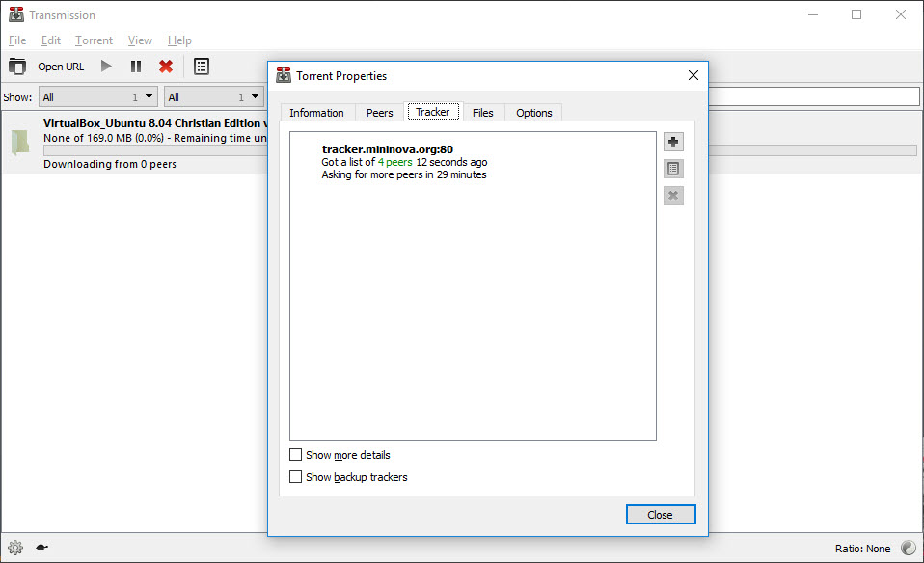Click the statistics ratio icon in status bar

point(909,549)
